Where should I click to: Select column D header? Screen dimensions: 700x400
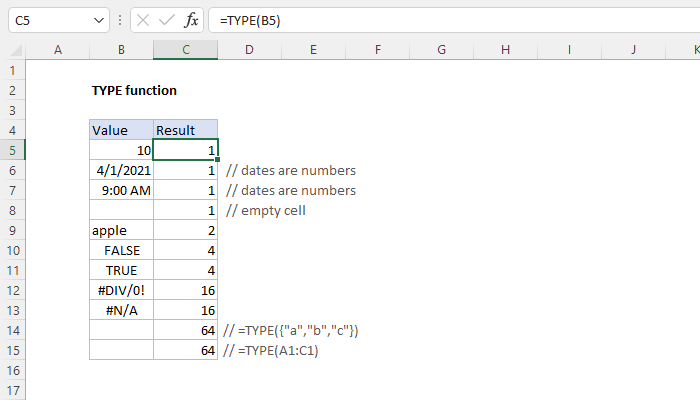pyautogui.click(x=250, y=50)
